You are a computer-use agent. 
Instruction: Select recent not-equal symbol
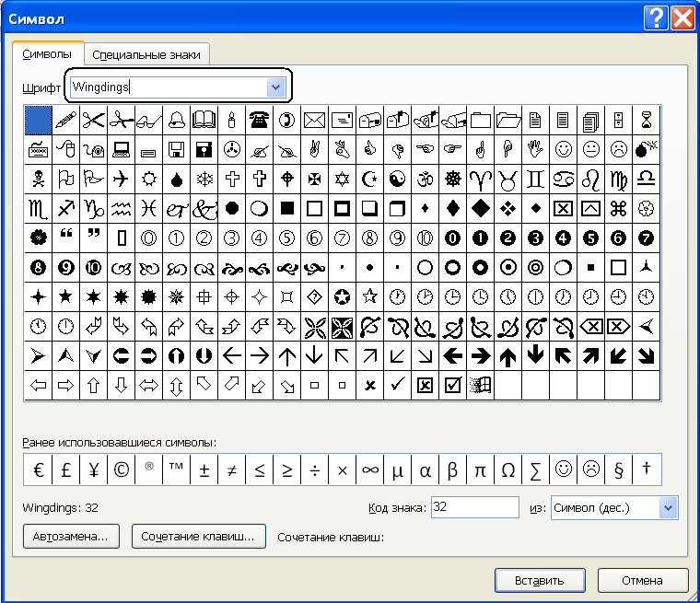tap(232, 470)
